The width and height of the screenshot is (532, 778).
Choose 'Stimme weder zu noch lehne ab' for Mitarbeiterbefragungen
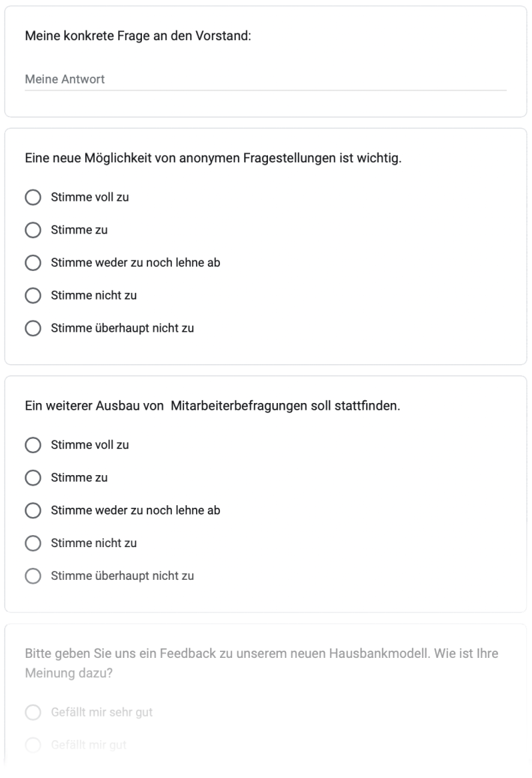(33, 510)
